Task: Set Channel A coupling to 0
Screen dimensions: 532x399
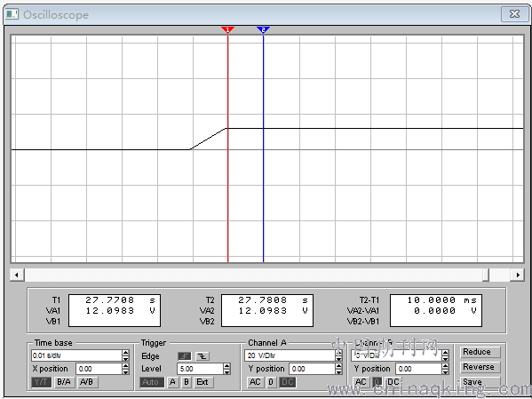Action: pyautogui.click(x=271, y=382)
